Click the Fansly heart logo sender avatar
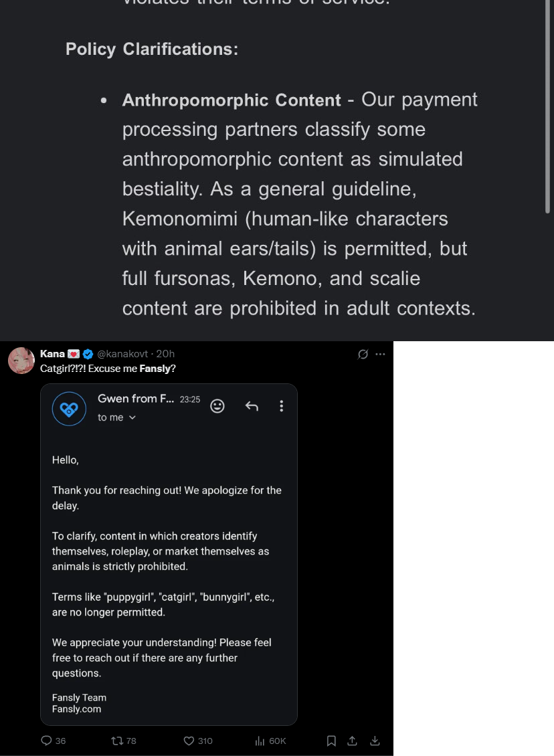This screenshot has width=554, height=756. tap(69, 409)
